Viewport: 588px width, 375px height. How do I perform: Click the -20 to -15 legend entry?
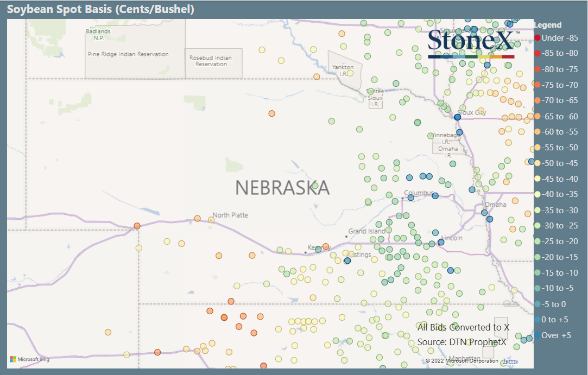pos(557,257)
